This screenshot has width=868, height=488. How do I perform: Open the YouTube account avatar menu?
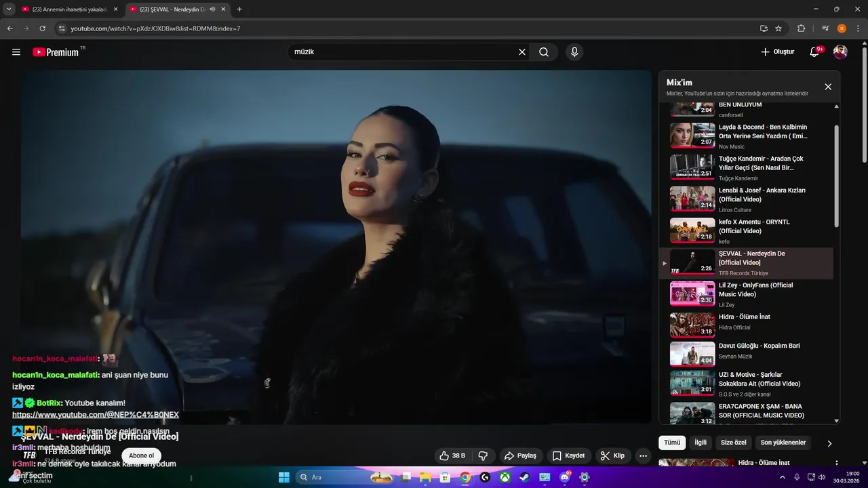pos(840,52)
